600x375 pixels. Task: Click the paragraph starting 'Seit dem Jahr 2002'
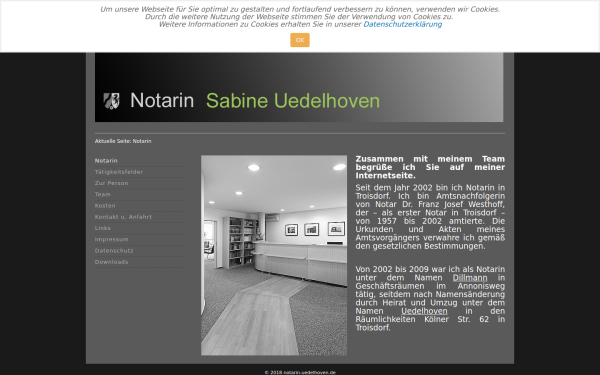tap(430, 217)
